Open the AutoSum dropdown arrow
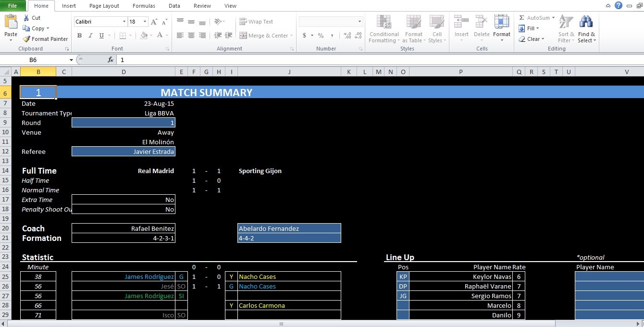Image resolution: width=644 pixels, height=327 pixels. pos(553,18)
